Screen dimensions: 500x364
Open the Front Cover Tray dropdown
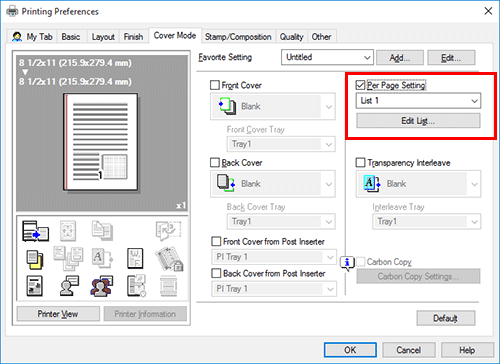pyautogui.click(x=281, y=144)
